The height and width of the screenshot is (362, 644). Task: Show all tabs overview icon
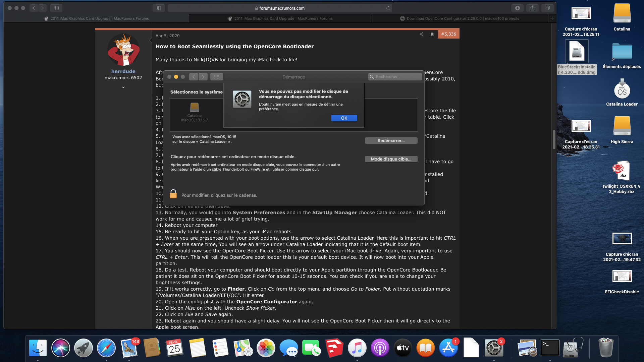click(x=547, y=8)
